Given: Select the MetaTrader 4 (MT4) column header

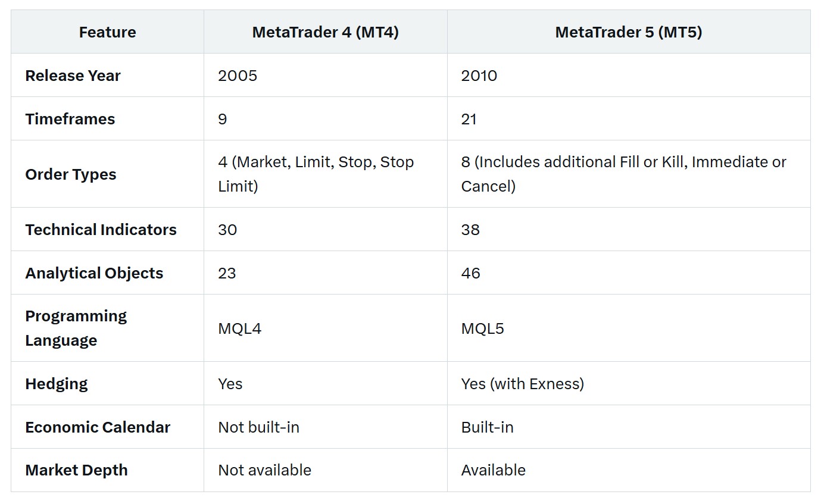Looking at the screenshot, I should click(326, 32).
